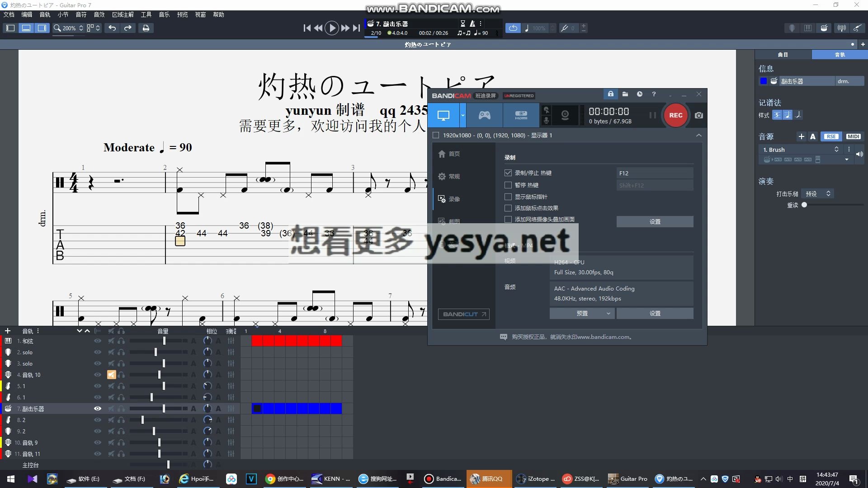Open the Bandicam 常规 General section
Image resolution: width=868 pixels, height=488 pixels.
pos(449,177)
